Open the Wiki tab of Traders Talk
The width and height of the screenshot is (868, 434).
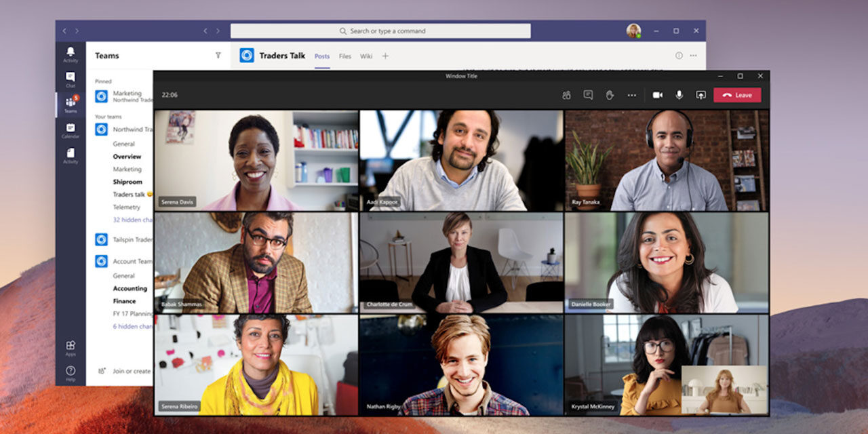(x=366, y=57)
